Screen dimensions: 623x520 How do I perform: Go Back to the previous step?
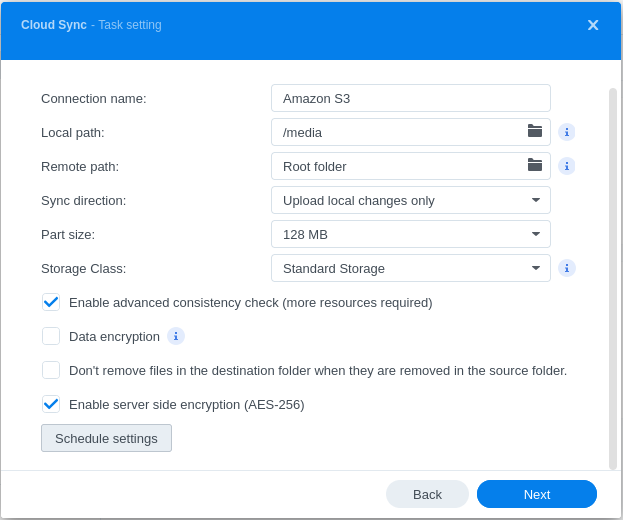427,494
